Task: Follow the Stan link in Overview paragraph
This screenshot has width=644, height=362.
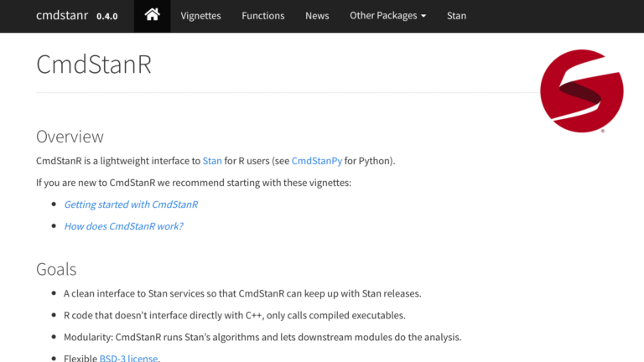Action: click(x=212, y=161)
